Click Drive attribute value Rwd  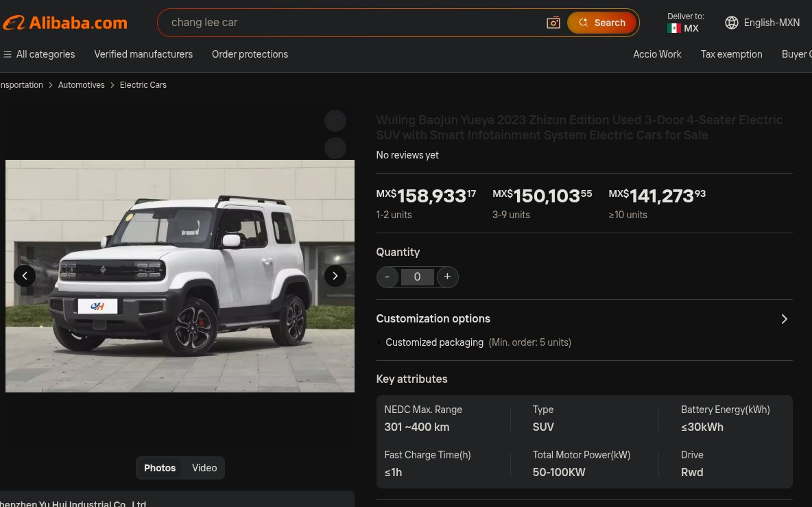pos(692,473)
